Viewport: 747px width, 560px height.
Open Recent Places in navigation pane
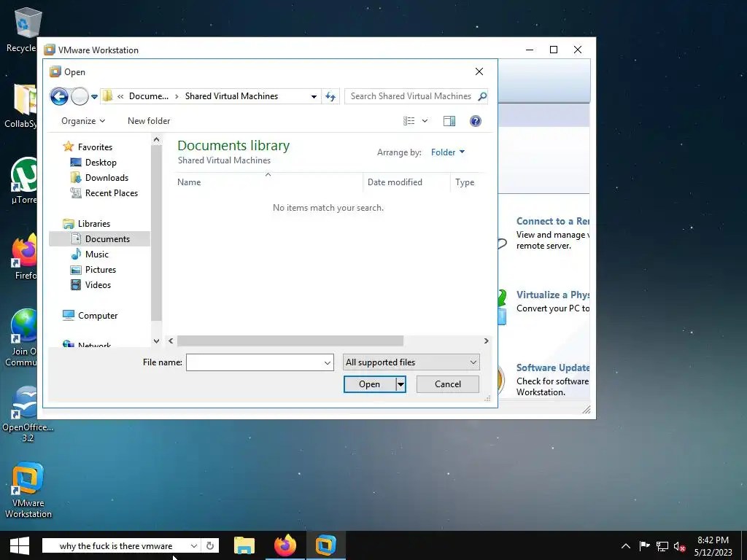104,192
